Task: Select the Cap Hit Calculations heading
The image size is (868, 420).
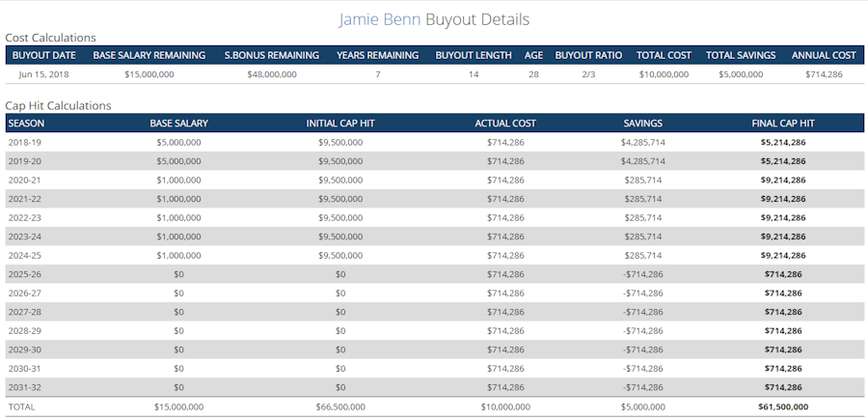Action: point(58,105)
